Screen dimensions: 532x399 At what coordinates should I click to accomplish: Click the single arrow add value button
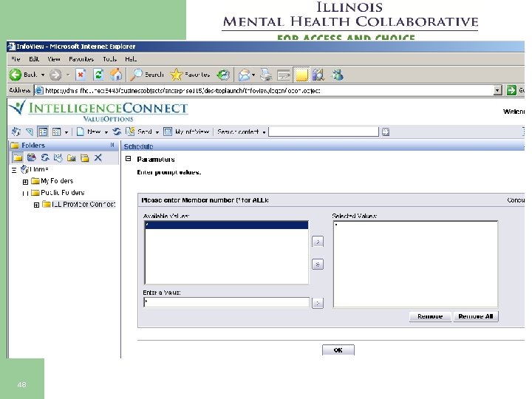(318, 242)
